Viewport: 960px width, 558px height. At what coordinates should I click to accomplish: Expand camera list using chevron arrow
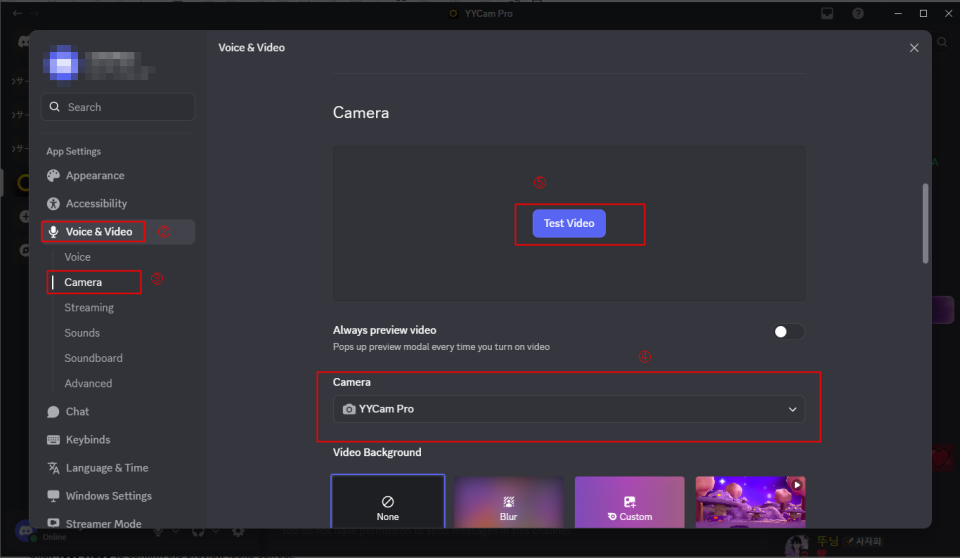pos(793,409)
